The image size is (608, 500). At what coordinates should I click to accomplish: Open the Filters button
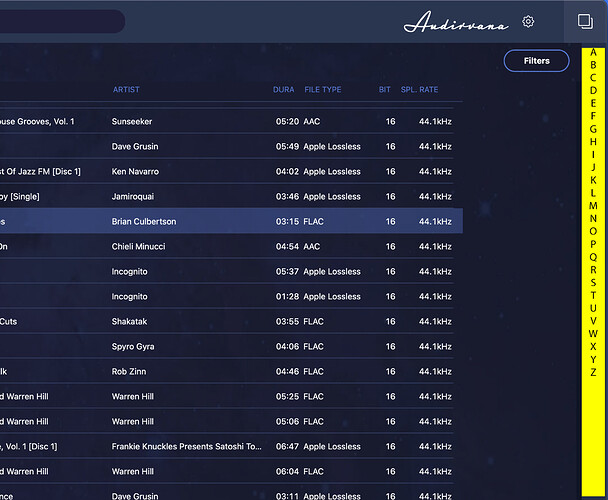536,61
